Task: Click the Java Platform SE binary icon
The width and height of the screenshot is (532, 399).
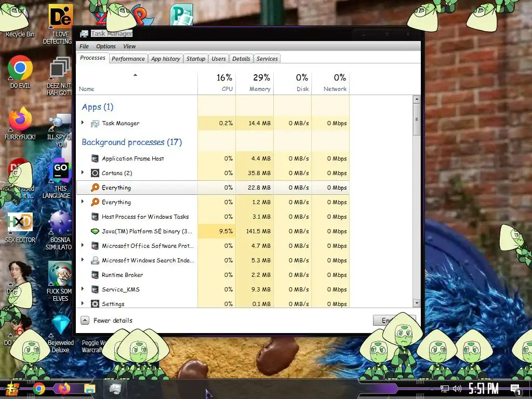Action: (95, 231)
